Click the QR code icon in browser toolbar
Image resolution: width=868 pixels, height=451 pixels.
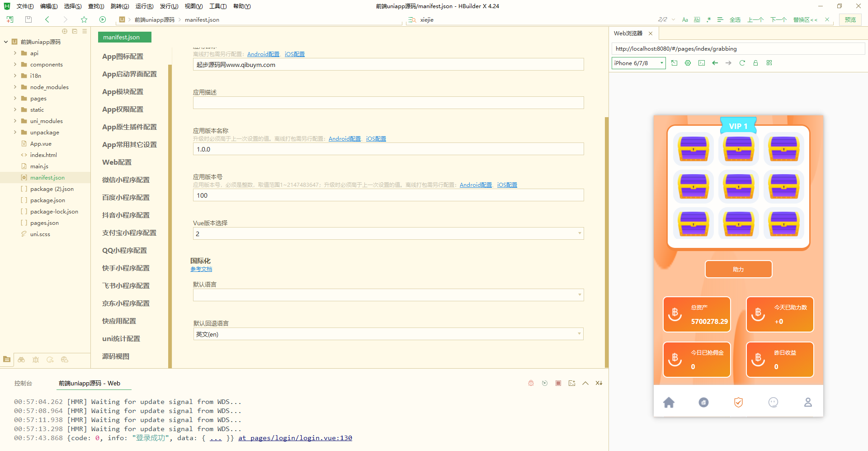(769, 63)
